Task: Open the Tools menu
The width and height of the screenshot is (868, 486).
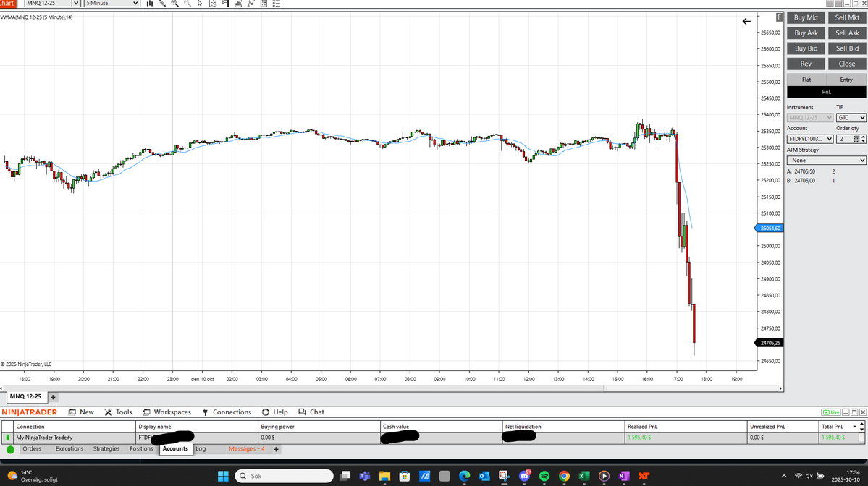Action: 119,412
